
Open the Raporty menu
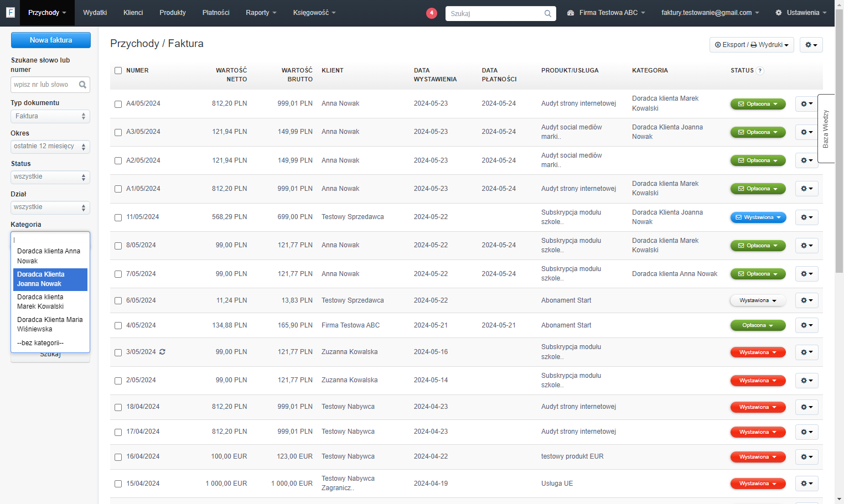tap(261, 13)
